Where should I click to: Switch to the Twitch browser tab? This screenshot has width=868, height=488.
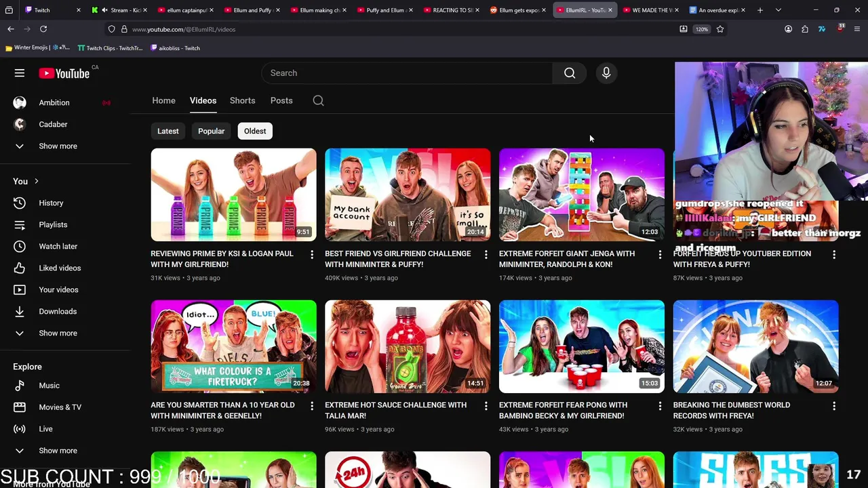(50, 10)
